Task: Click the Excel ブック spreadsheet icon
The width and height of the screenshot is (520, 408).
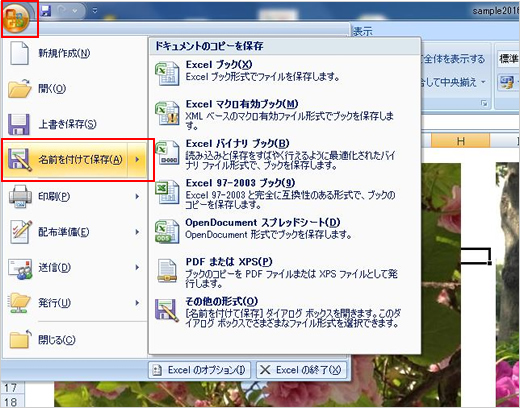Action: [x=167, y=74]
